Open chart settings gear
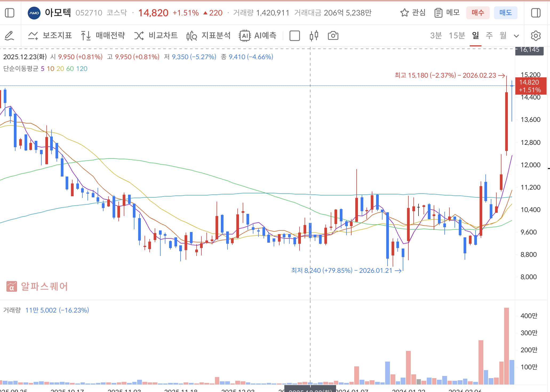The width and height of the screenshot is (550, 392). (536, 35)
